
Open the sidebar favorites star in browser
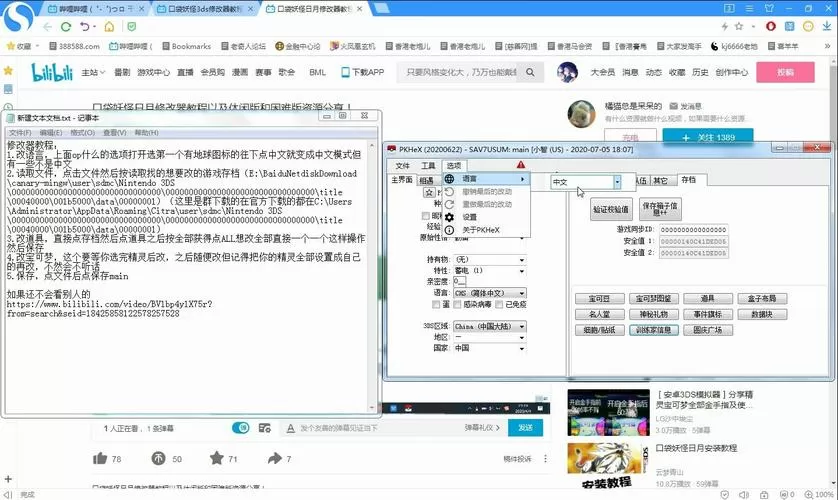(x=8, y=71)
